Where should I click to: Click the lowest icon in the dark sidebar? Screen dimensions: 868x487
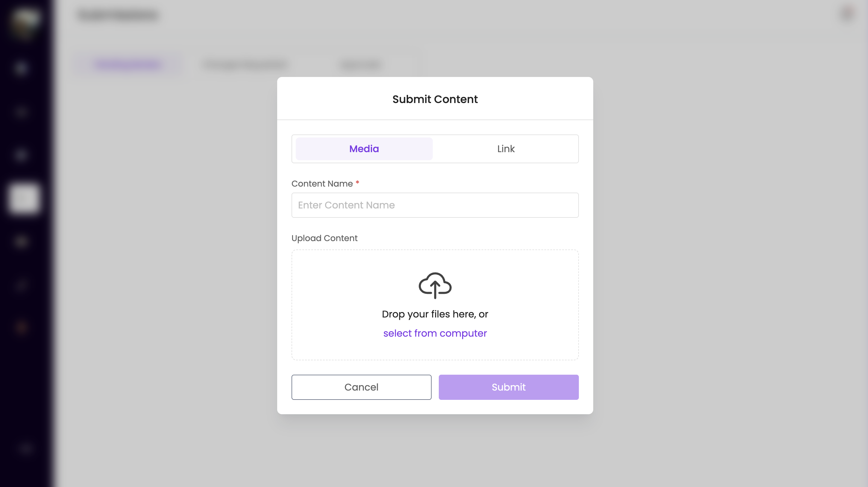tap(26, 449)
